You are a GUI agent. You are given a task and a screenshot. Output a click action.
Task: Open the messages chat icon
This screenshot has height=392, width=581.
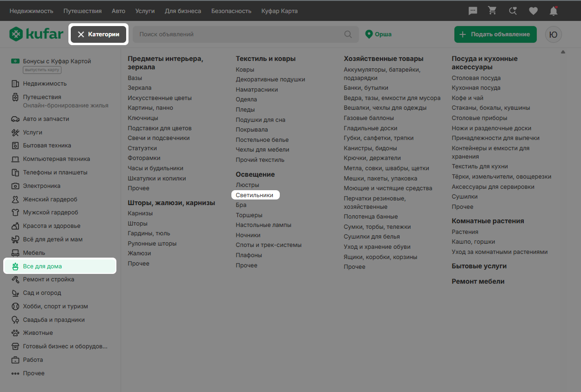(473, 11)
